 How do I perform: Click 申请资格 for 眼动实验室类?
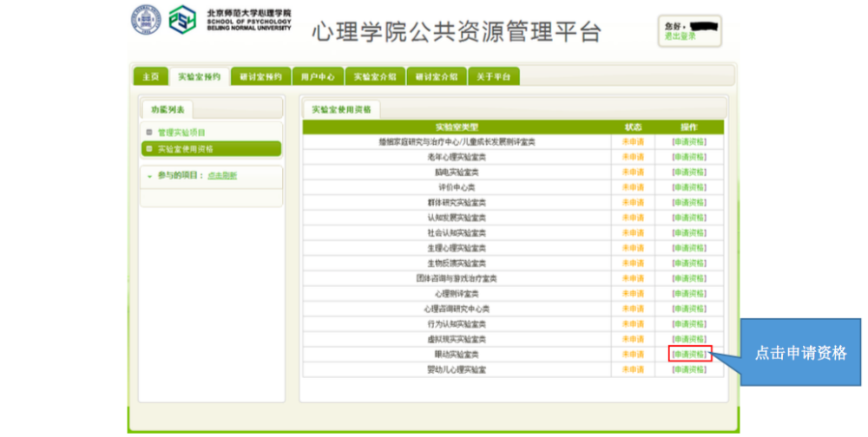[689, 354]
